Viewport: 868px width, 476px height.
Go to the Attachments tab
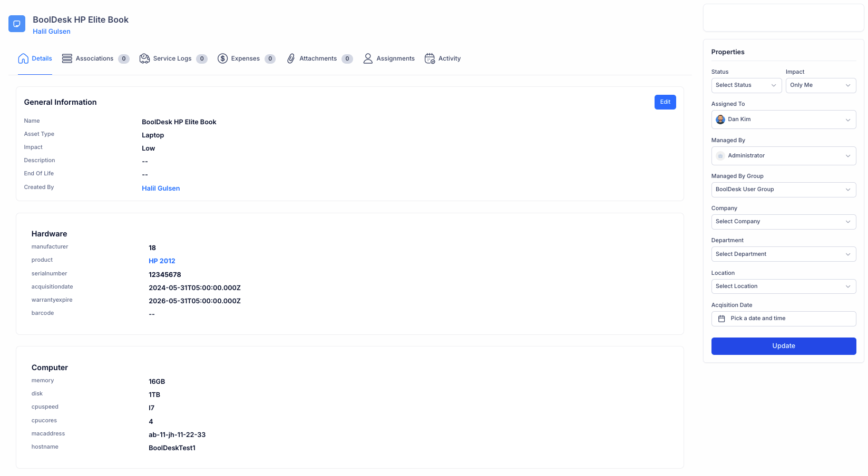coord(319,58)
